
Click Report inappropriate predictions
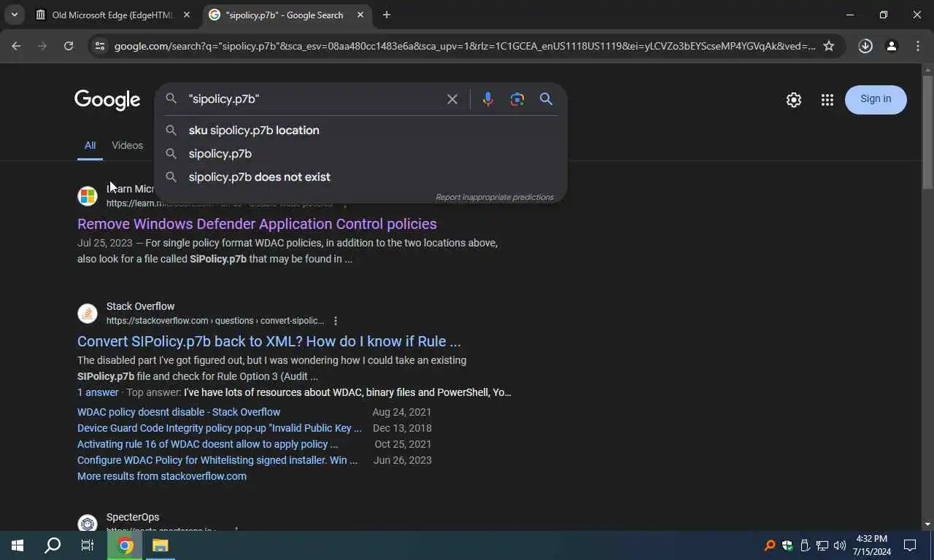(494, 197)
